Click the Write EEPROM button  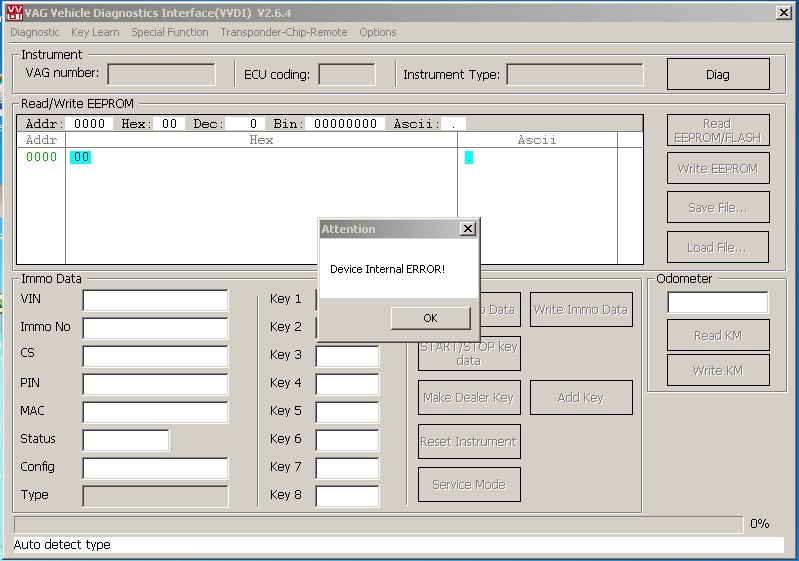[x=718, y=169]
